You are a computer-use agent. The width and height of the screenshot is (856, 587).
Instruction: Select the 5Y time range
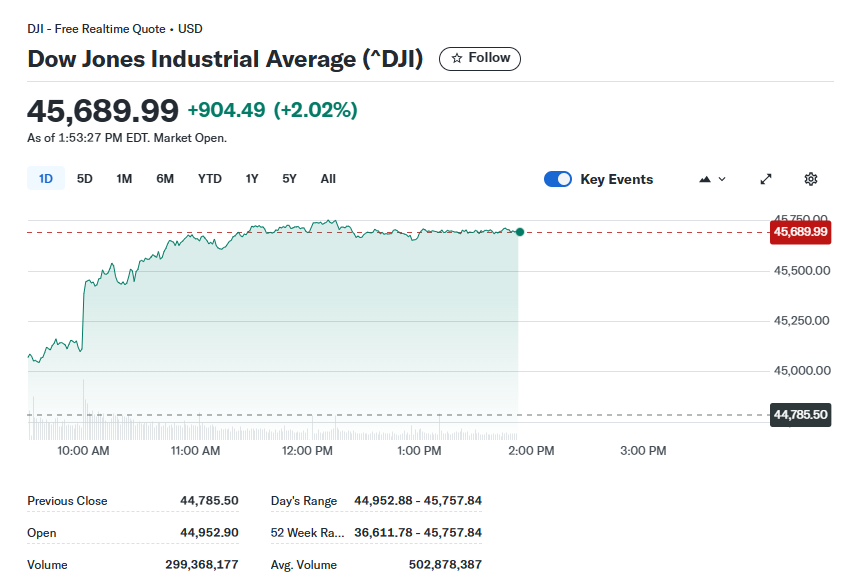click(x=289, y=179)
